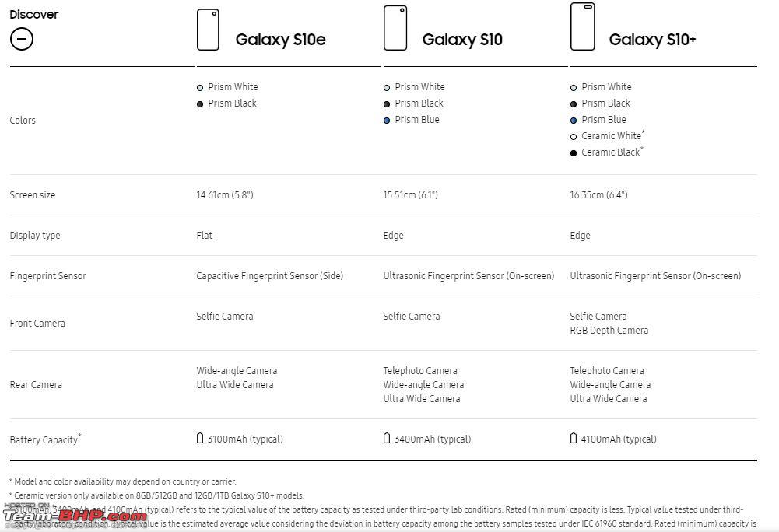Click the S10 3400mAh battery icon
The height and width of the screenshot is (532, 779).
pyautogui.click(x=387, y=438)
